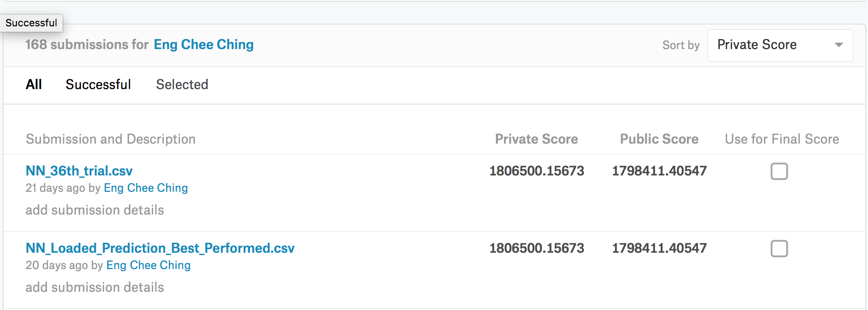Open the NN_36th_trial.csv submission
This screenshot has height=310, width=868.
coord(79,171)
